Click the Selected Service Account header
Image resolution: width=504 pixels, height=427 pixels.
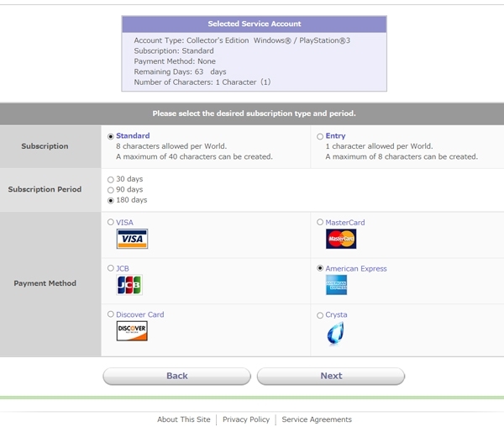click(x=255, y=24)
